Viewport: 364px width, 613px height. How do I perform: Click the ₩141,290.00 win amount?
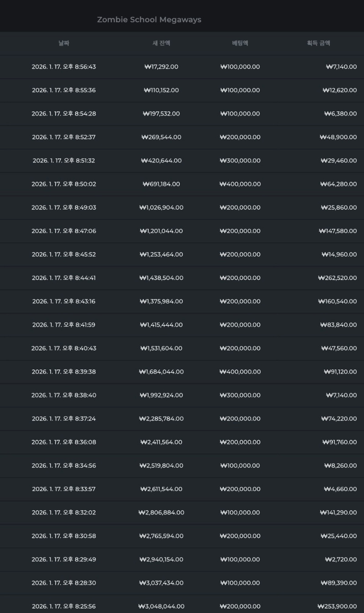tap(338, 512)
